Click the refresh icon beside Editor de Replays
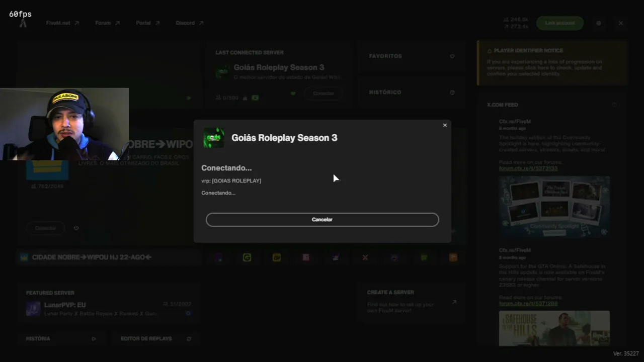The width and height of the screenshot is (644, 362). 189,339
